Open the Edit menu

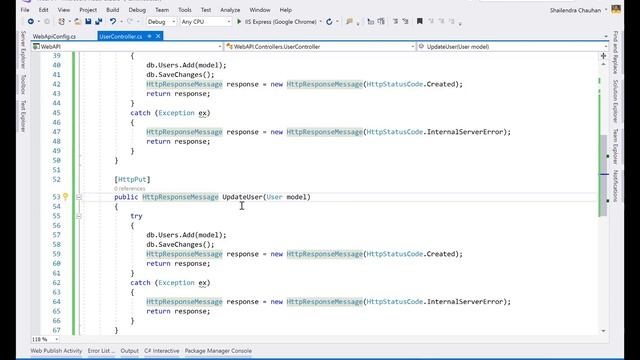(43, 10)
